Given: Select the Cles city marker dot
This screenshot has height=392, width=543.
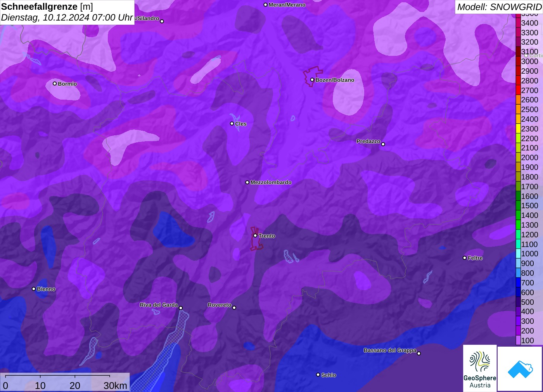Looking at the screenshot, I should coord(232,124).
